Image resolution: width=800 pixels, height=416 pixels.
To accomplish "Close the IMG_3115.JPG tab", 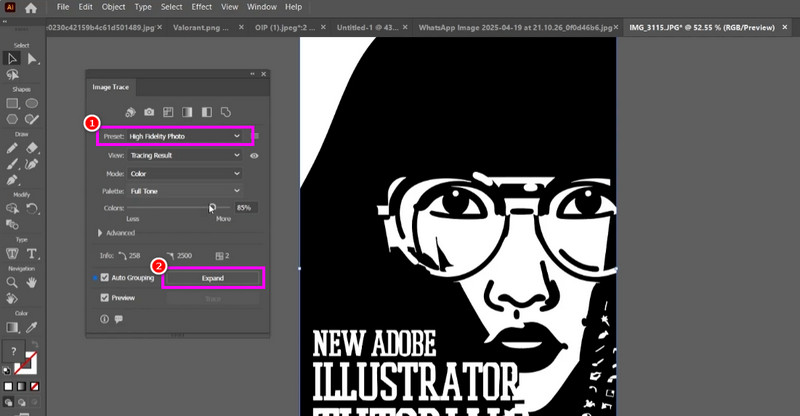I will (x=785, y=28).
